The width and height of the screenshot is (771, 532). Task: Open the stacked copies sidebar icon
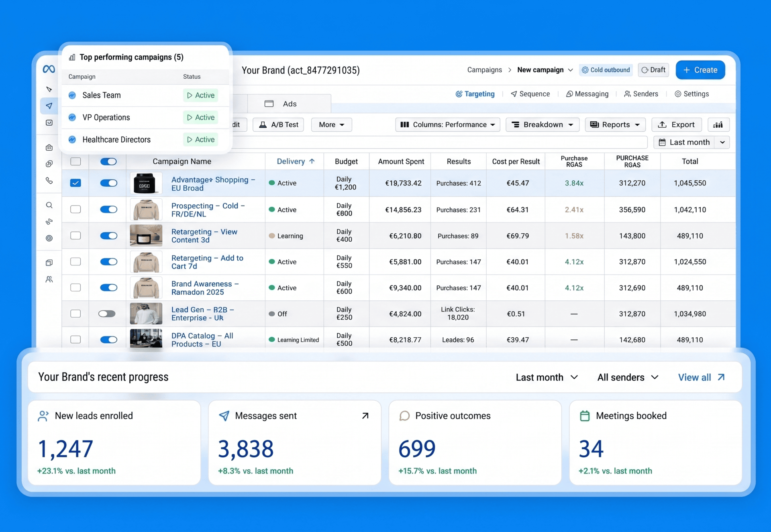[x=49, y=263]
